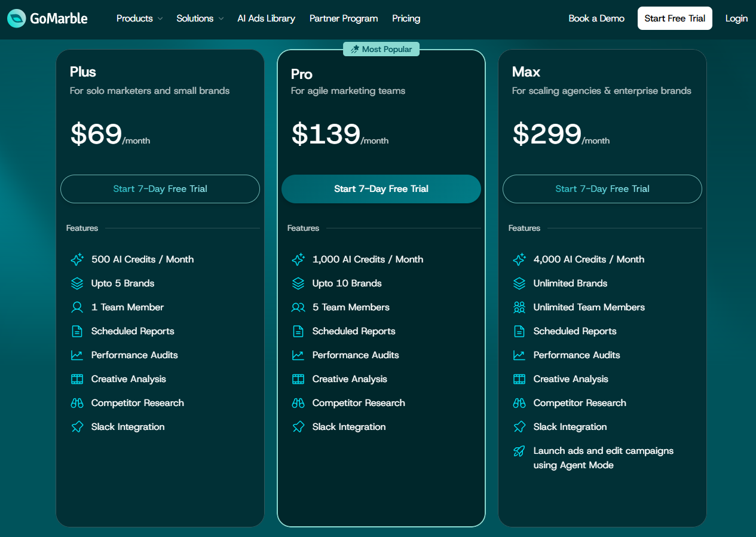Screen dimensions: 756x537
Task: Click the Book a Demo link
Action: pos(596,19)
